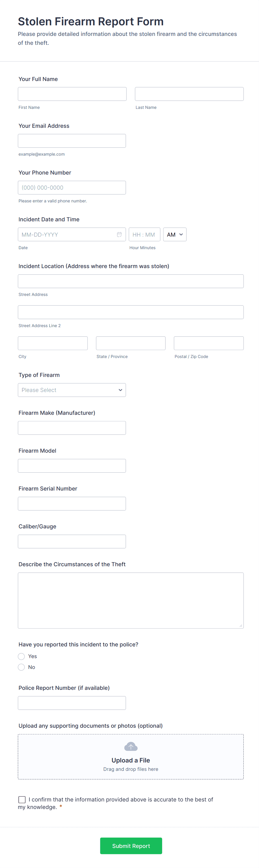Expand the Type of Firearm dropdown

click(72, 390)
